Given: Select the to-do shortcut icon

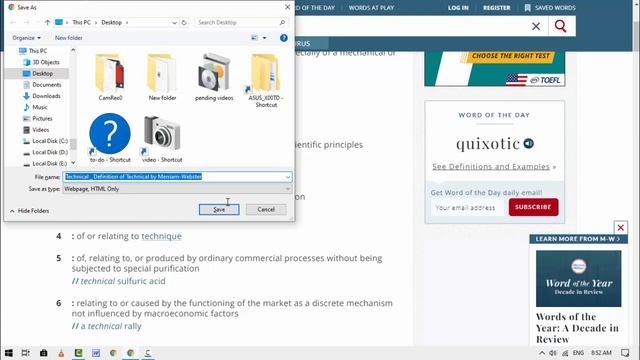Looking at the screenshot, I should (x=110, y=138).
